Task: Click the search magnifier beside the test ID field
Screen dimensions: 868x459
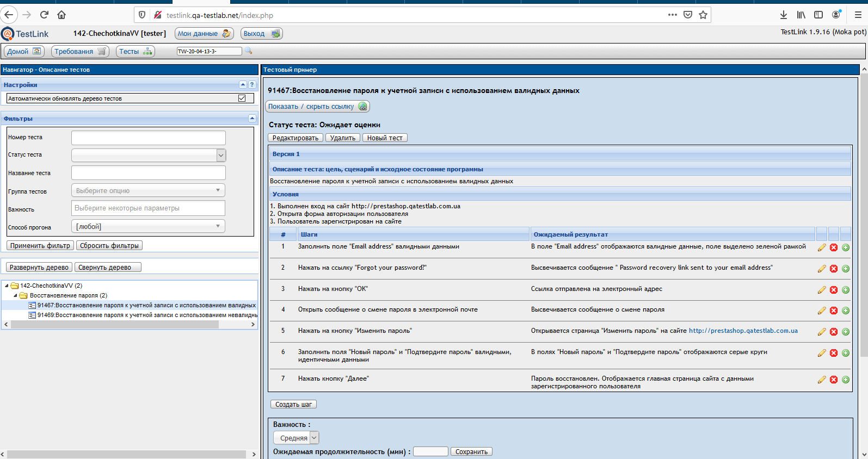Action: [x=249, y=51]
